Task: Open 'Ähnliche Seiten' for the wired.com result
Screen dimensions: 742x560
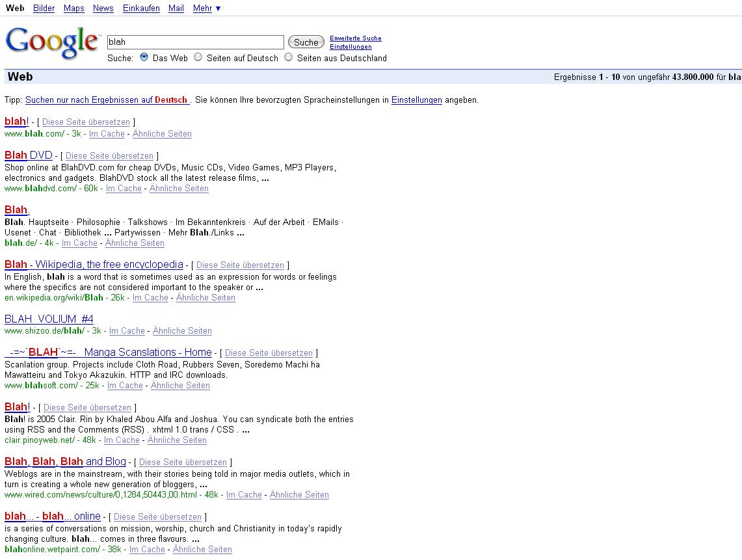Action: tap(299, 495)
